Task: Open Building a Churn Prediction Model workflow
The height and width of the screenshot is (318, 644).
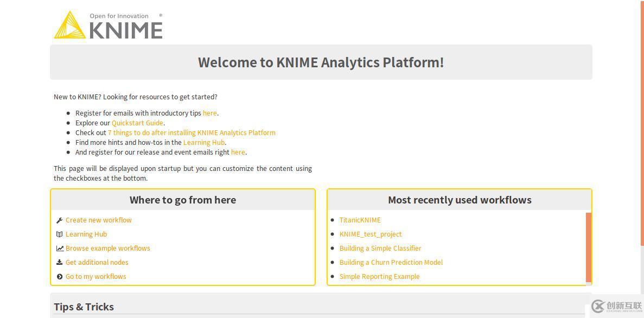Action: [391, 263]
